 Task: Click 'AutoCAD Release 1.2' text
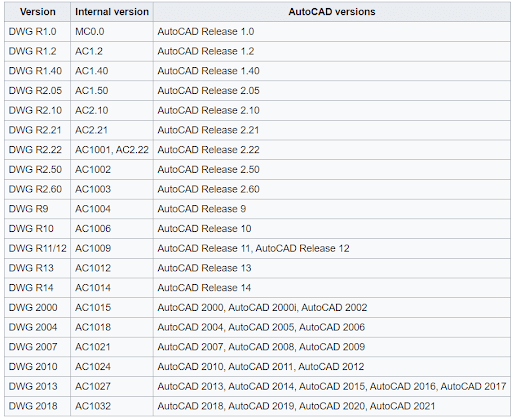tap(206, 51)
